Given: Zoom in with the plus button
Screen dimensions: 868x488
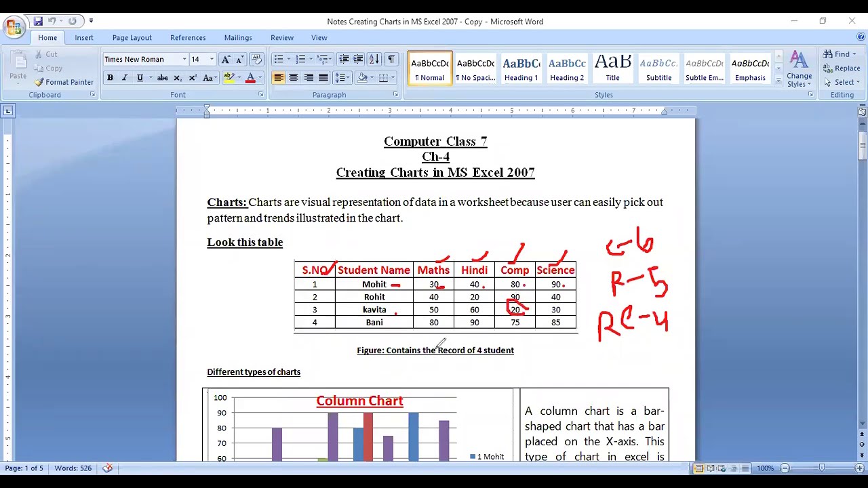Looking at the screenshot, I should [859, 468].
